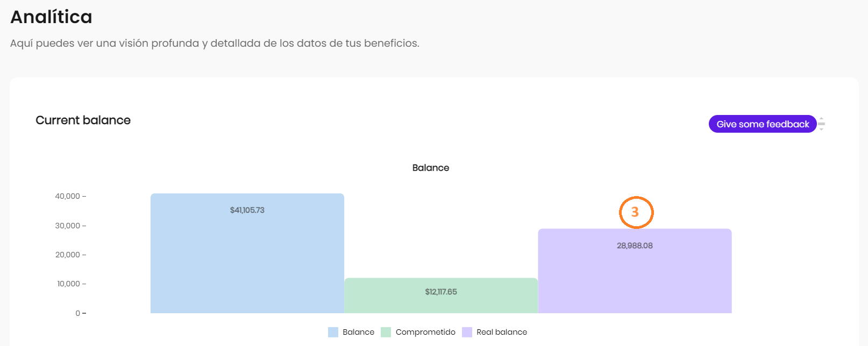Click the small up arrow beside feedback button
The width and height of the screenshot is (868, 346).
[821, 119]
